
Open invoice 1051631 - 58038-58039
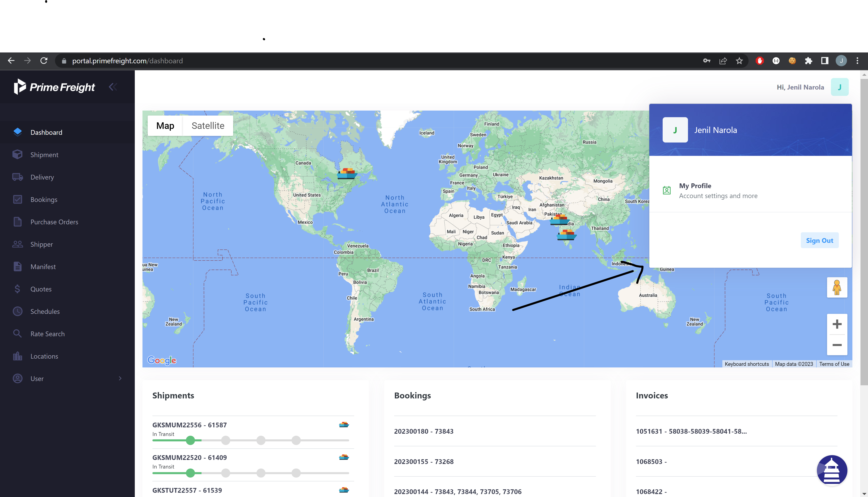click(x=691, y=431)
